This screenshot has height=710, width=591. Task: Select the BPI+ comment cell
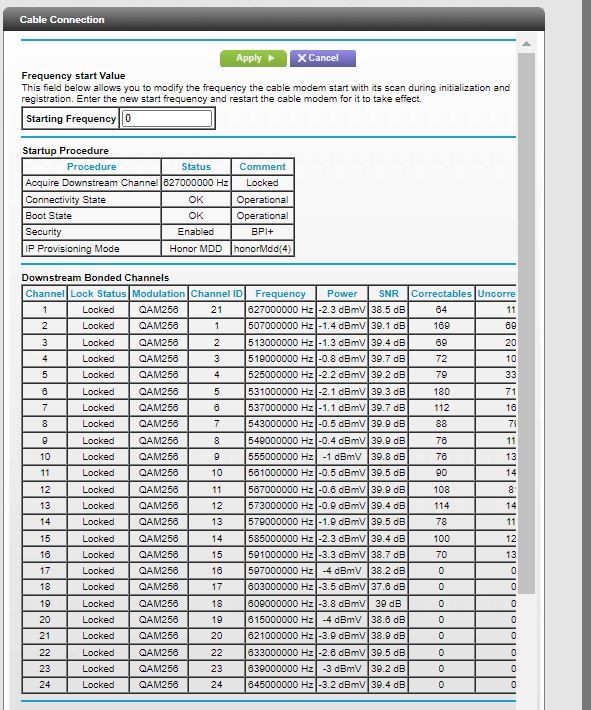click(263, 232)
